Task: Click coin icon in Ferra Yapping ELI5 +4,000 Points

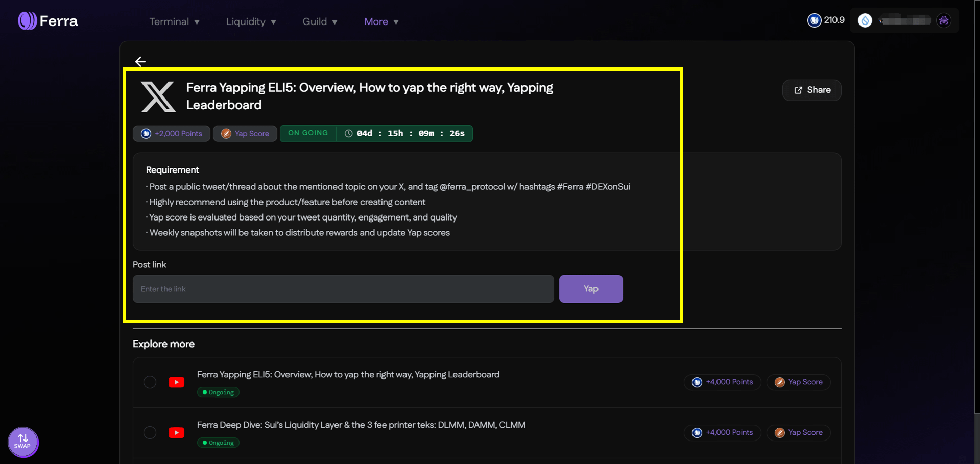Action: pyautogui.click(x=697, y=382)
